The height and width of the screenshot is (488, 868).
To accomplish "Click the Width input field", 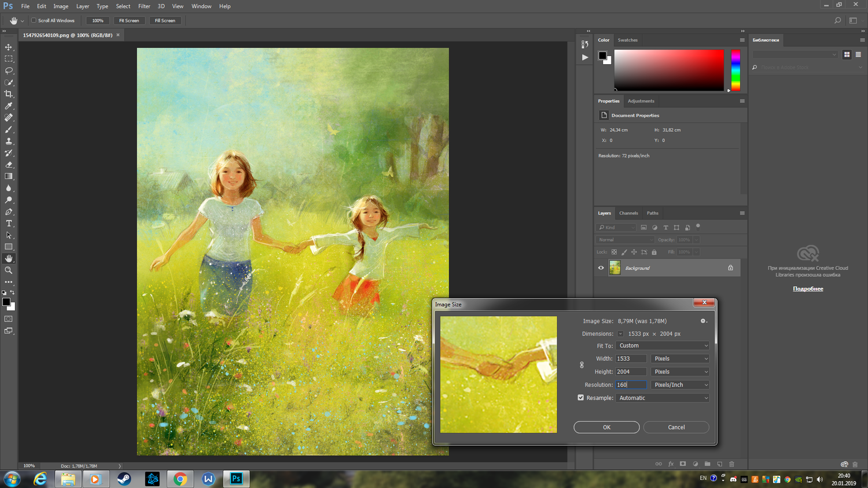I will 631,358.
